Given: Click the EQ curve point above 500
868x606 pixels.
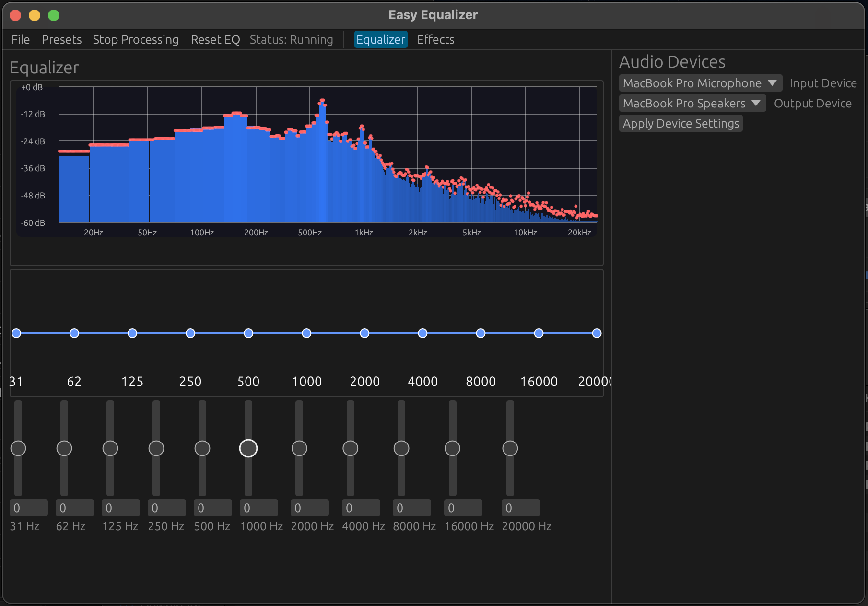Looking at the screenshot, I should click(248, 333).
